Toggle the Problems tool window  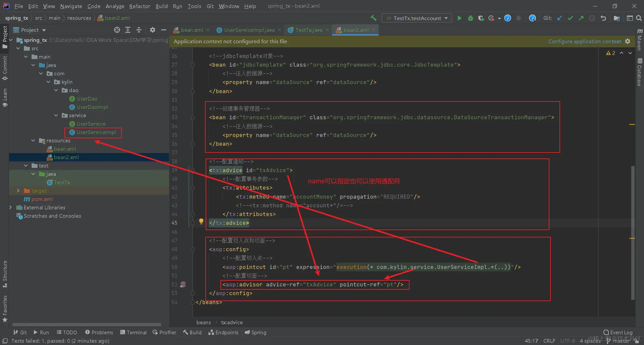(99, 333)
